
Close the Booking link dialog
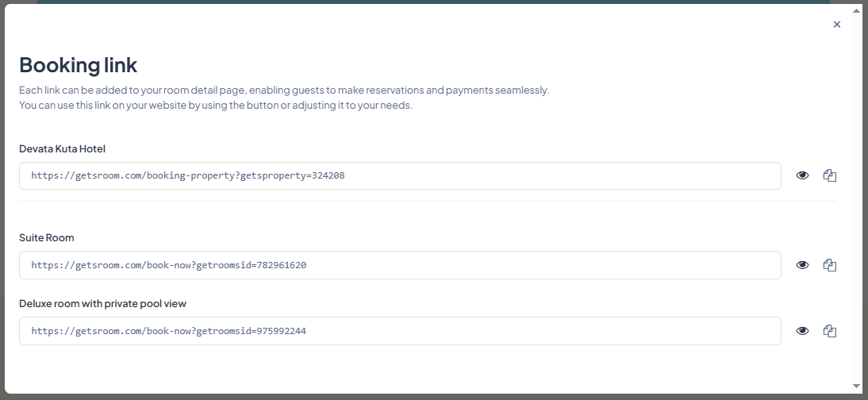[837, 25]
